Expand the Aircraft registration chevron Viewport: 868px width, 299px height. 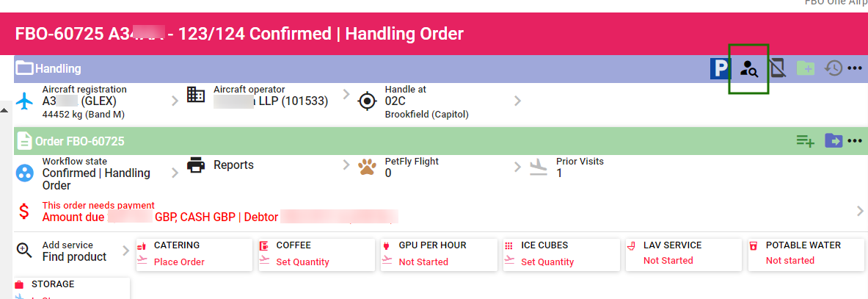point(175,101)
